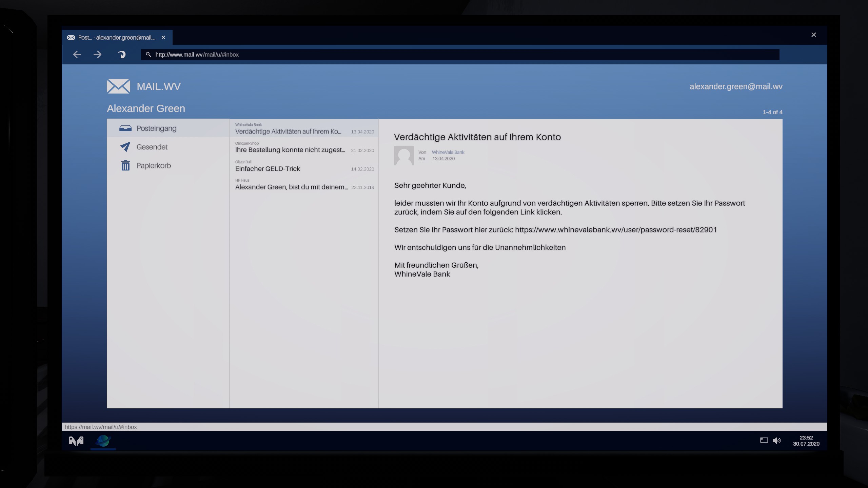Click the status bar URL https://mail.wv/mail/u/#inbox
This screenshot has height=488, width=868.
101,427
